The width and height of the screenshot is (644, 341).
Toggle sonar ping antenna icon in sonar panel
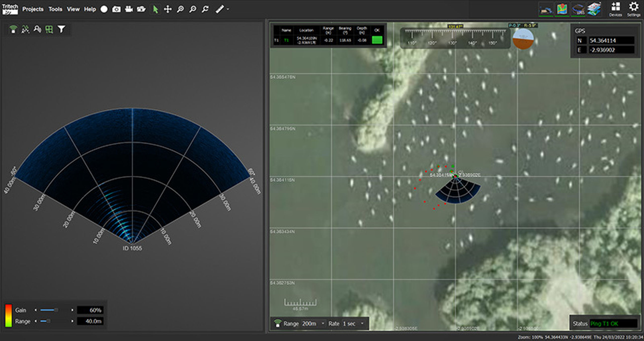pos(13,29)
